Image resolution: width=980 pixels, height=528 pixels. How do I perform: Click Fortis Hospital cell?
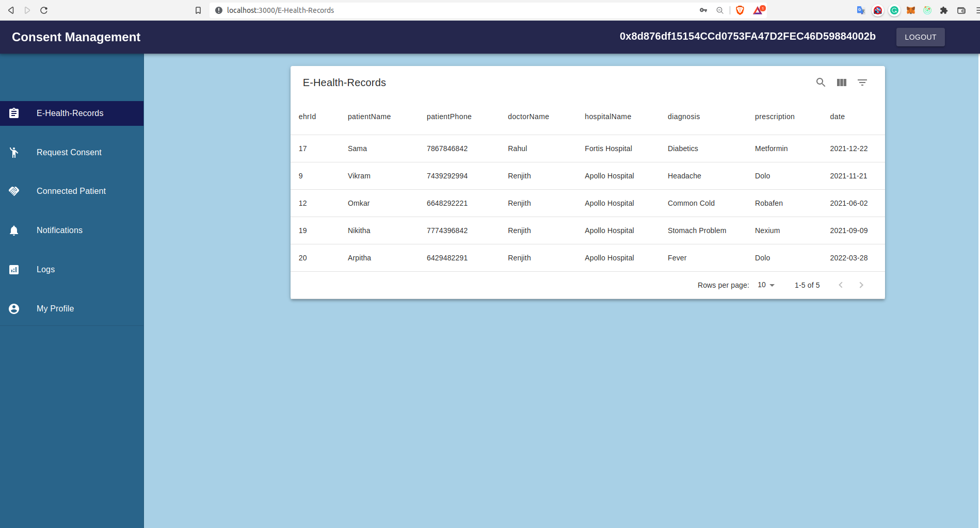608,148
